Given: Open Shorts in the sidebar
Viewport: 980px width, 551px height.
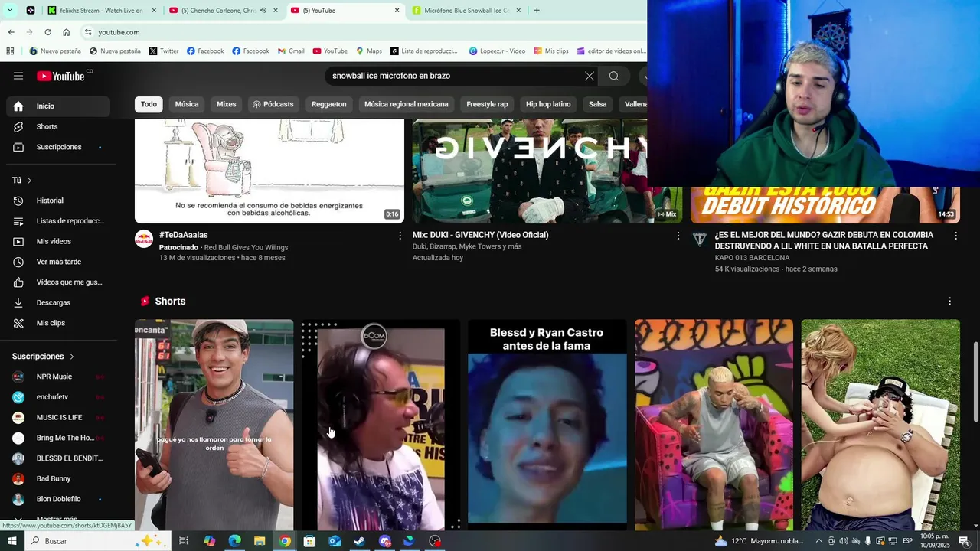Looking at the screenshot, I should click(58, 126).
